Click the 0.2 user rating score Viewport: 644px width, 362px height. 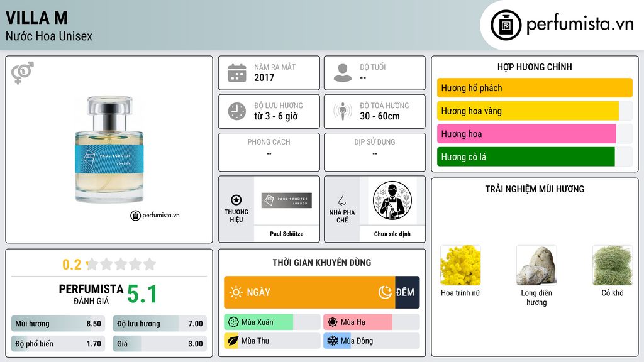pos(72,265)
